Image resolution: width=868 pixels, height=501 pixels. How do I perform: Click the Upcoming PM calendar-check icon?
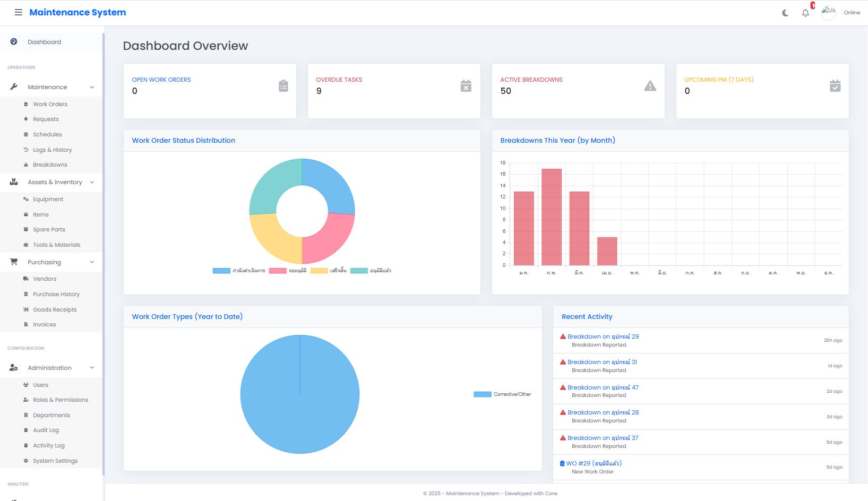point(835,86)
